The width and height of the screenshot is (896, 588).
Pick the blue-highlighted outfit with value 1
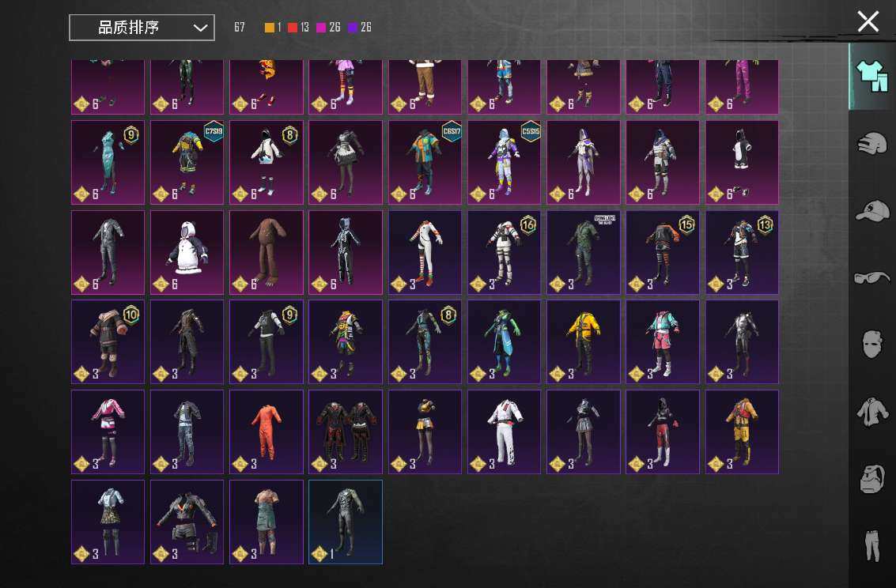tap(346, 522)
